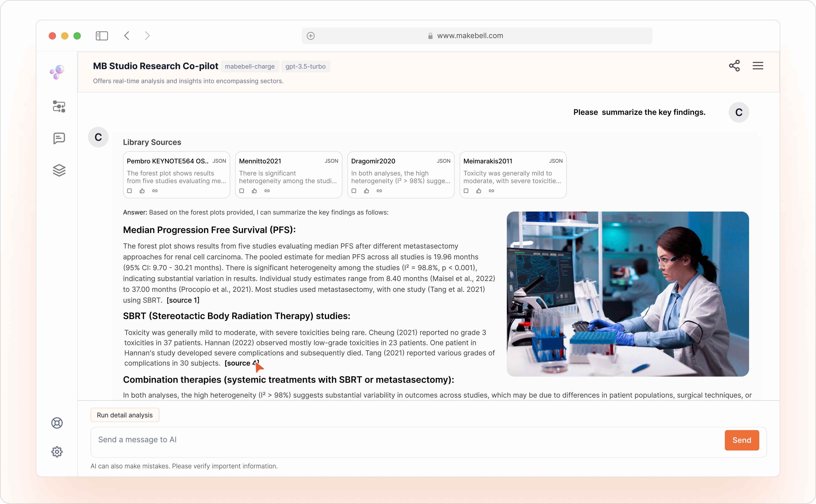816x504 pixels.
Task: Copy link of Dragomir2020 source card
Action: pos(379,191)
